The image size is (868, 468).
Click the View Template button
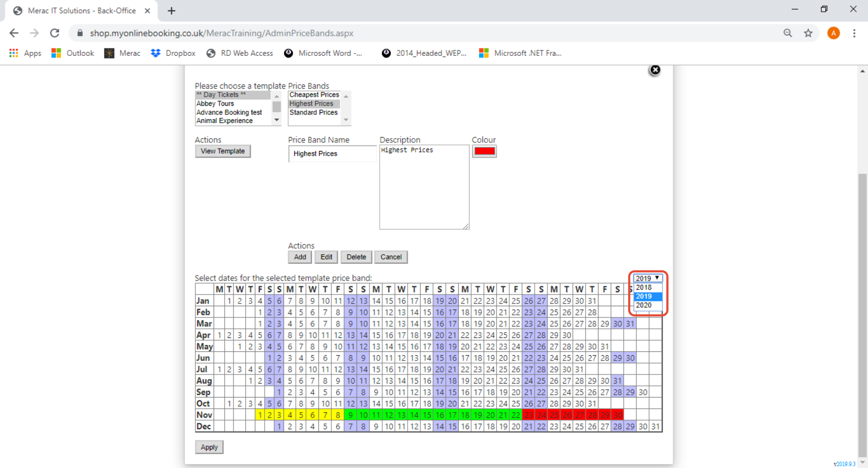point(223,152)
